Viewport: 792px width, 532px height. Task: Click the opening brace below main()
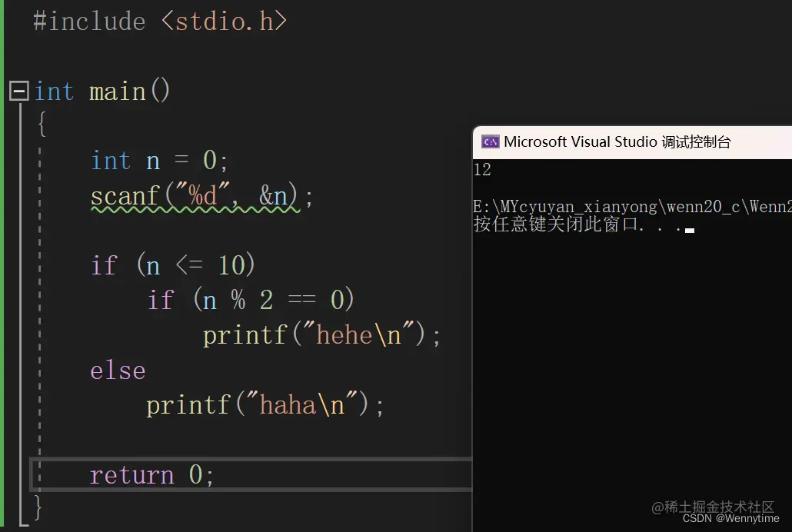(x=42, y=124)
